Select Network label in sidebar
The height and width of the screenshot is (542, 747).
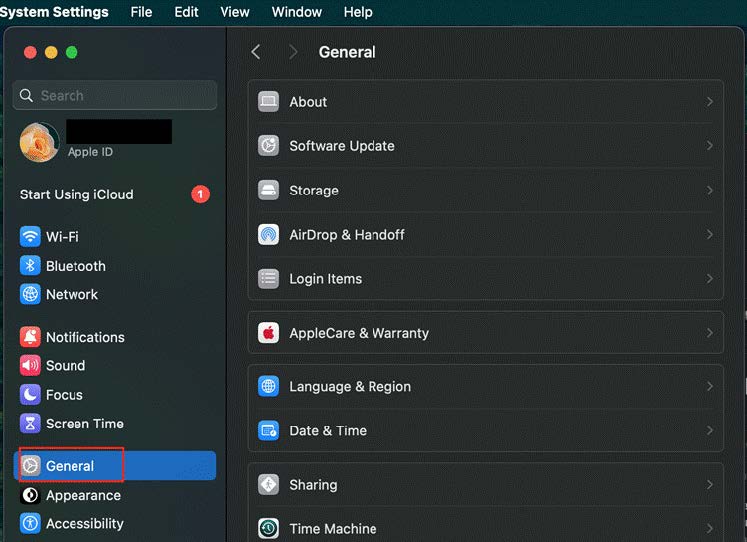tap(71, 294)
